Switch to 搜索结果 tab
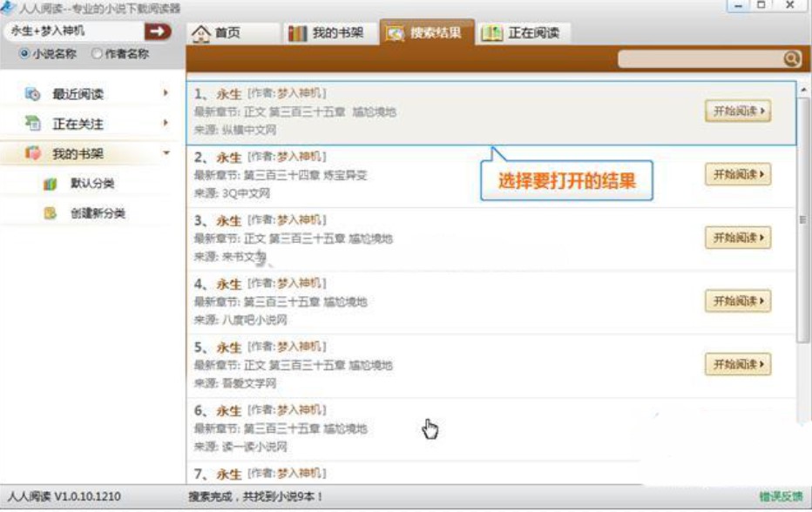The image size is (812, 512). 427,32
